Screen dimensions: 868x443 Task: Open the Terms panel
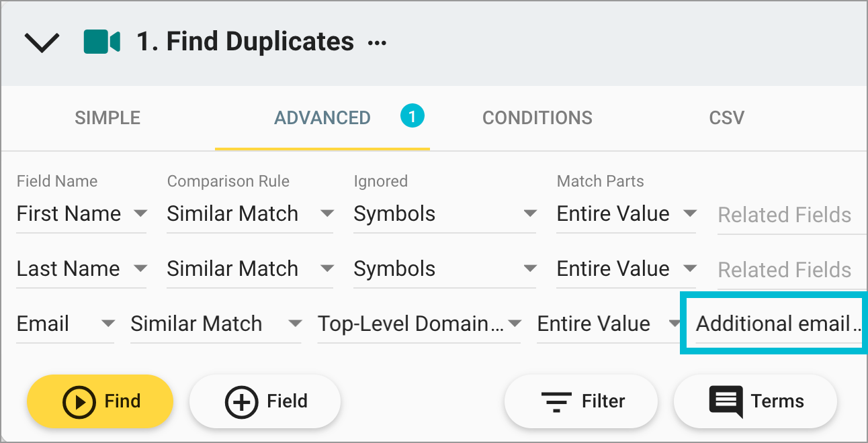(755, 401)
